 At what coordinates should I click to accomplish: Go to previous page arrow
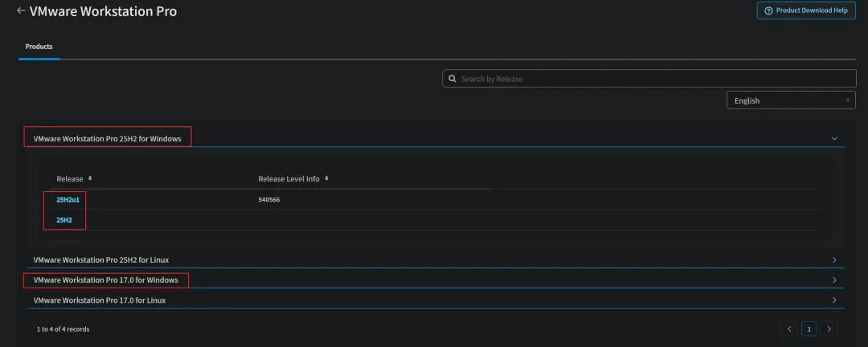(x=789, y=329)
